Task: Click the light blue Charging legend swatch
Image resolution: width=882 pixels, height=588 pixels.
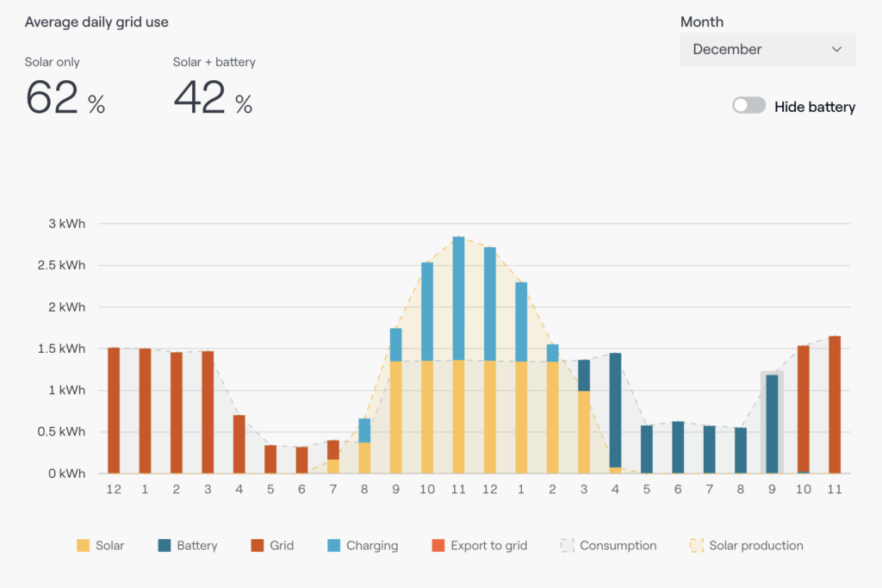Action: (x=333, y=546)
